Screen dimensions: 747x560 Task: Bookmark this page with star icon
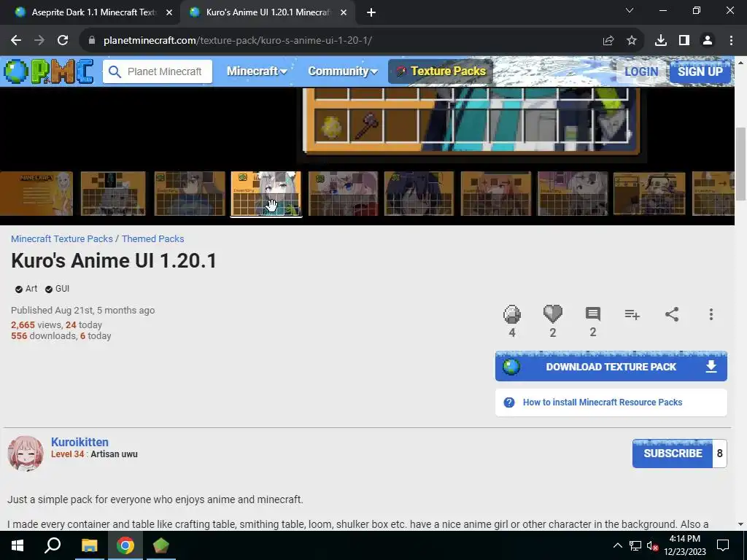tap(632, 41)
